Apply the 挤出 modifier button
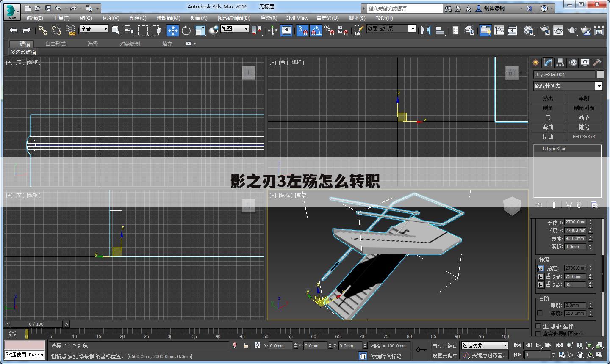 548,98
